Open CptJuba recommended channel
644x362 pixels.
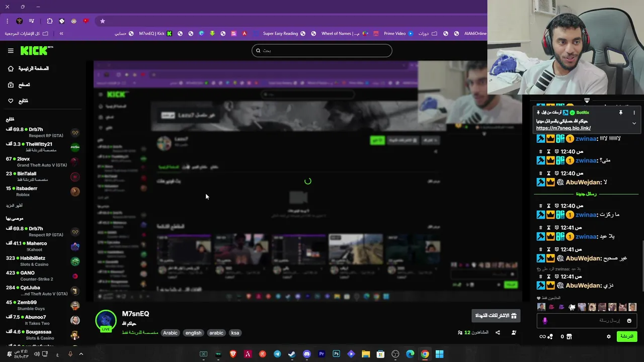coord(43,291)
